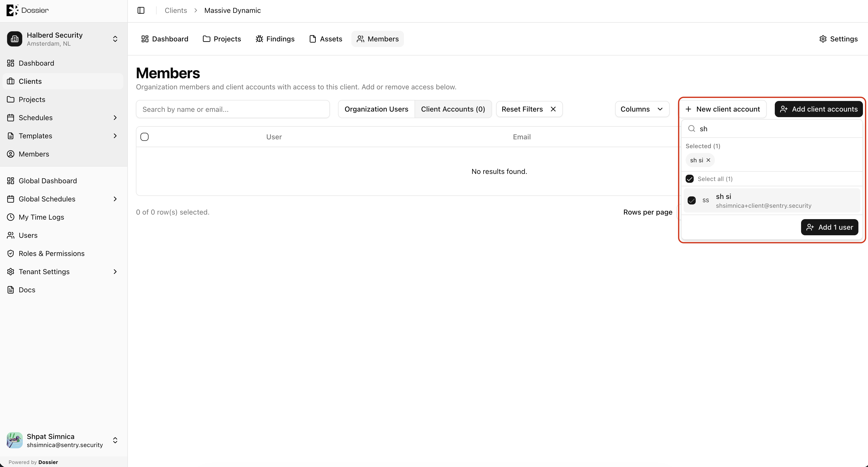Click the 'Add 1 user' button
This screenshot has width=868, height=467.
click(829, 227)
